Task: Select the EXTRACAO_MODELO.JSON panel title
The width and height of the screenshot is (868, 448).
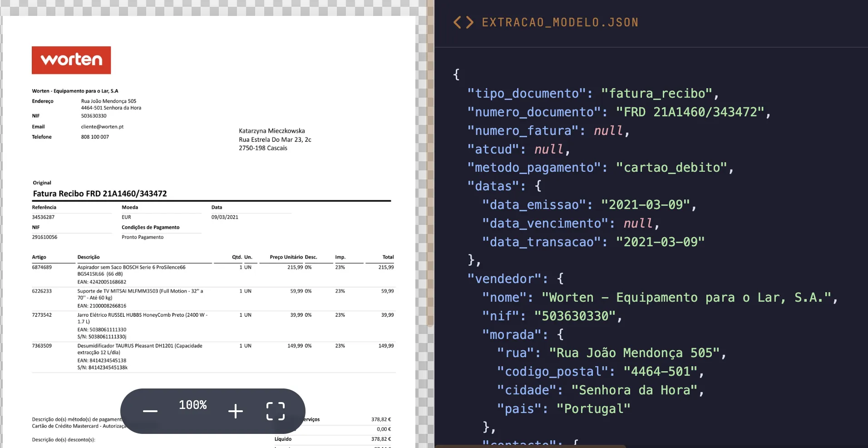Action: click(x=560, y=22)
